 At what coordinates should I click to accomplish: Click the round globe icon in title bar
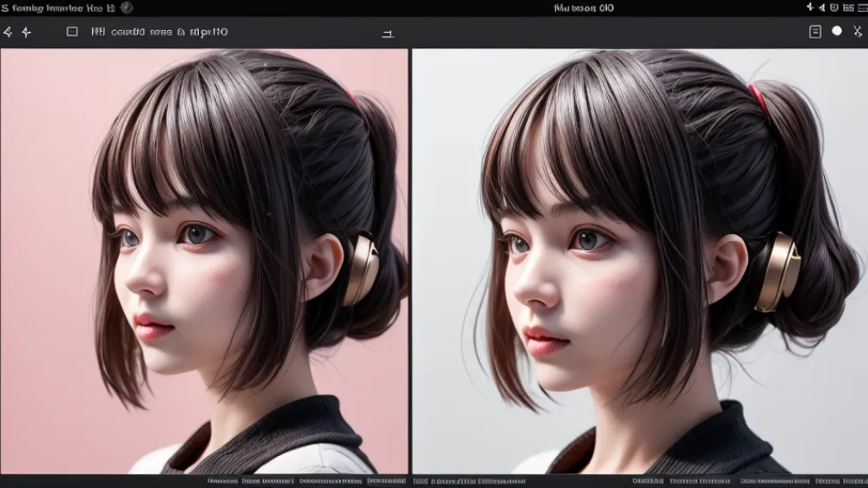pyautogui.click(x=127, y=8)
